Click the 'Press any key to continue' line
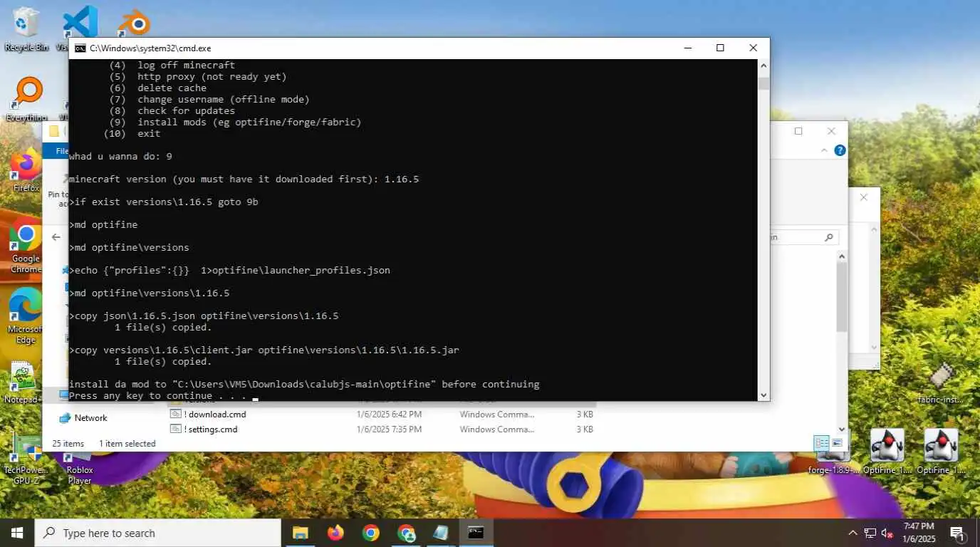The height and width of the screenshot is (547, 980). click(x=157, y=395)
